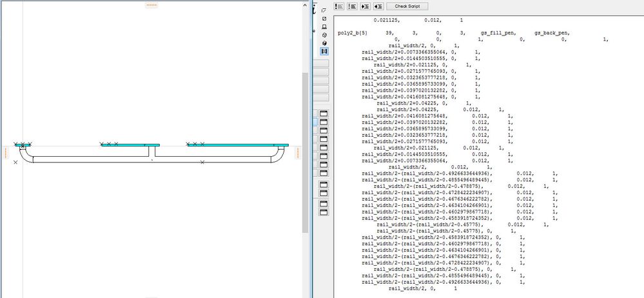Click the 'gs_back_pen' parameter in script
This screenshot has height=298, width=644.
(x=552, y=33)
